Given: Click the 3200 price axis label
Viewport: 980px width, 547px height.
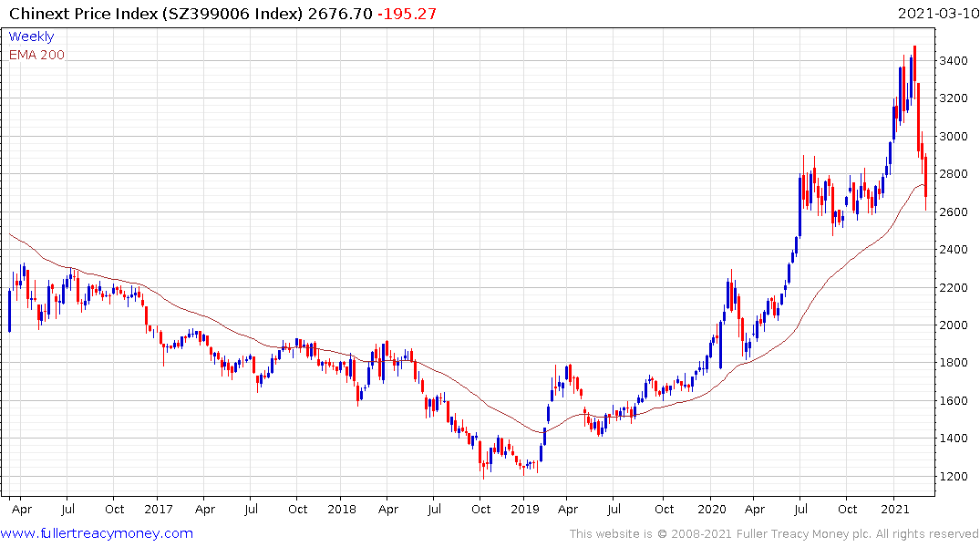Looking at the screenshot, I should tap(954, 98).
